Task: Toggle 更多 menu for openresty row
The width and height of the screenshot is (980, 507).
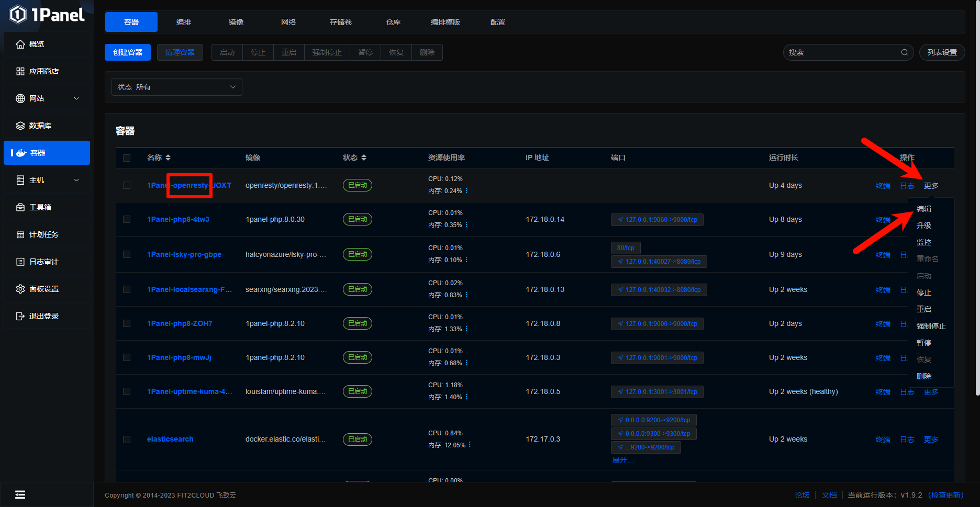Action: pyautogui.click(x=931, y=186)
